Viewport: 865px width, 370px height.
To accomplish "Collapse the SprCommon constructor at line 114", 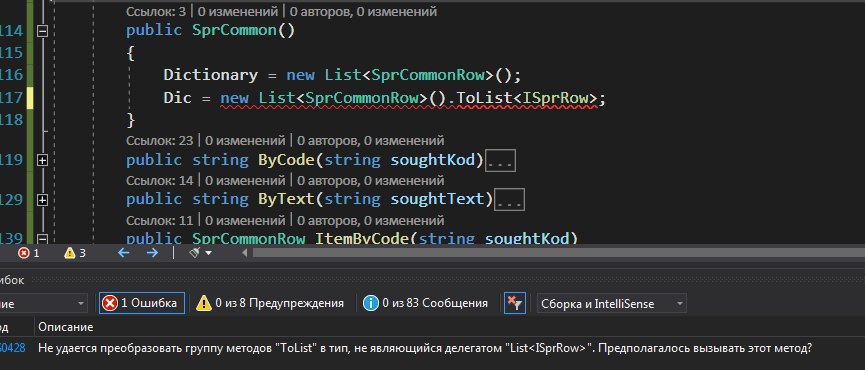I will [42, 31].
